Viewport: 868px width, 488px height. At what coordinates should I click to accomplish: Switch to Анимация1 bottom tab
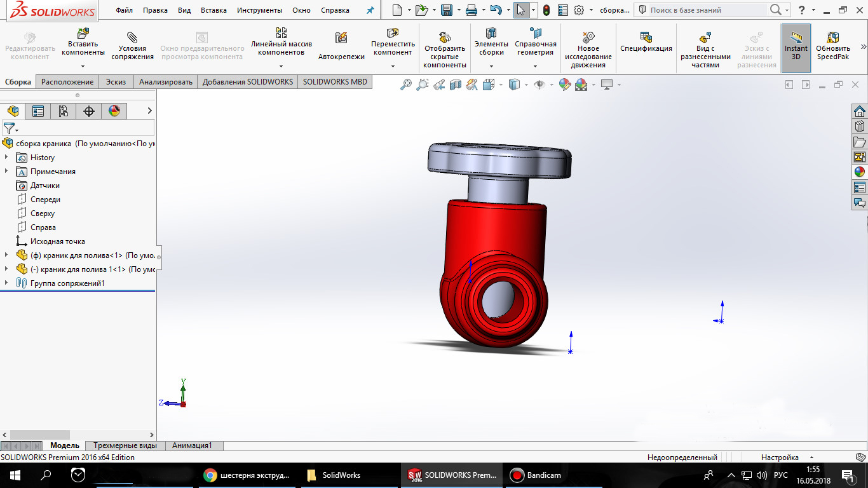coord(192,445)
